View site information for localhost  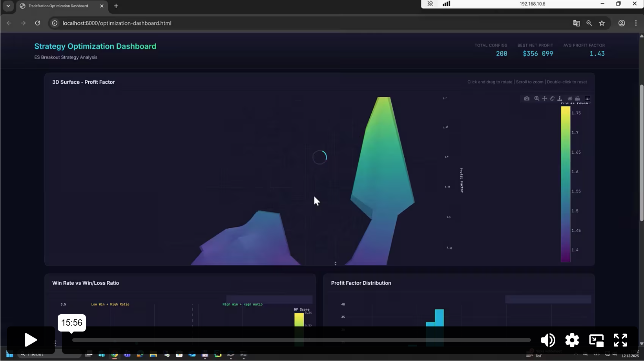click(x=55, y=23)
